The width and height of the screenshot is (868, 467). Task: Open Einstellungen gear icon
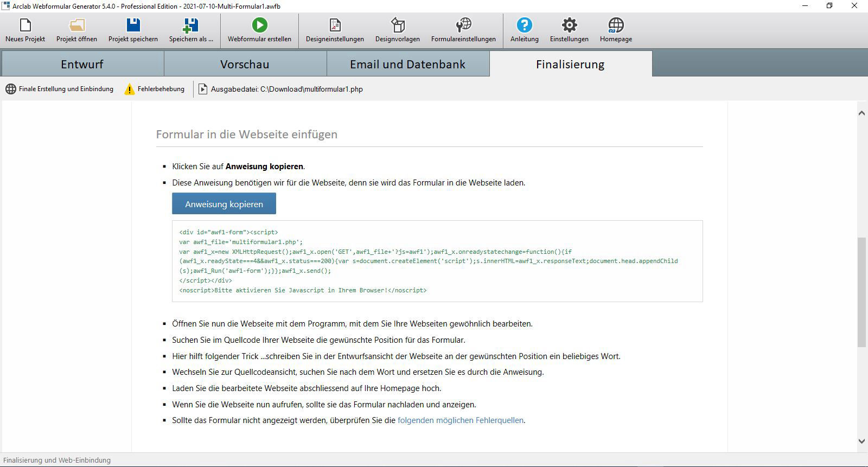pos(569,25)
